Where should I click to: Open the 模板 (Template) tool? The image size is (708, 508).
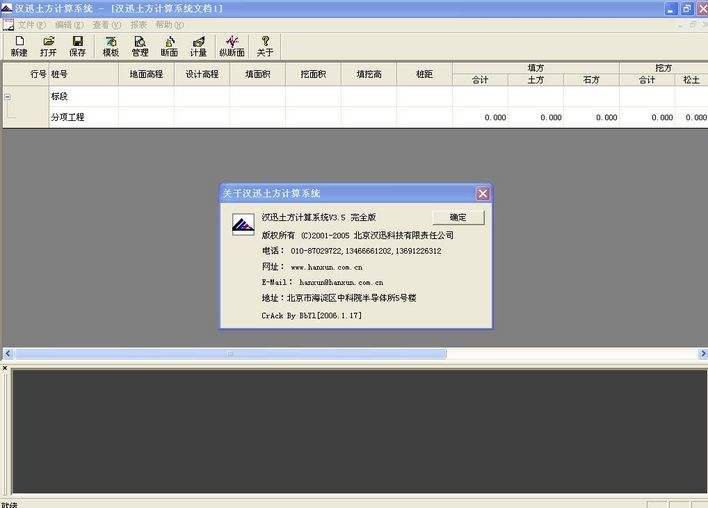[111, 46]
